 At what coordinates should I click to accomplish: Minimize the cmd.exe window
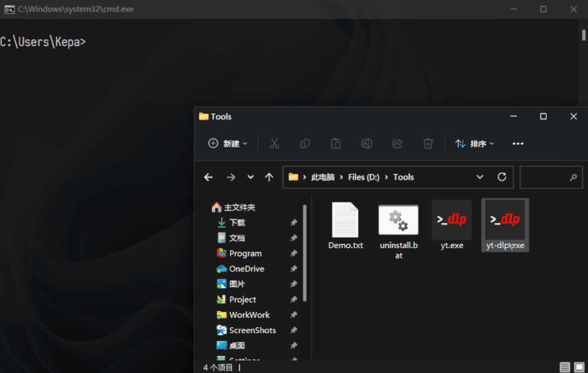click(514, 9)
